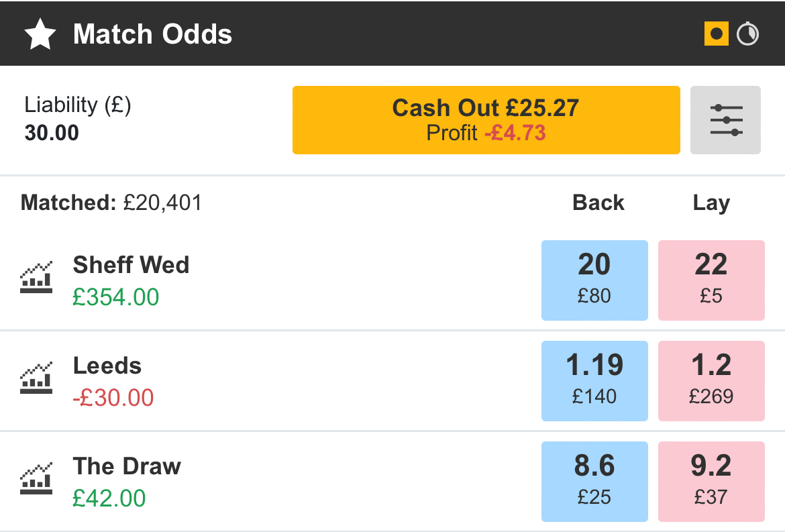
Task: Lay Leeds at 1.2
Action: 711,381
